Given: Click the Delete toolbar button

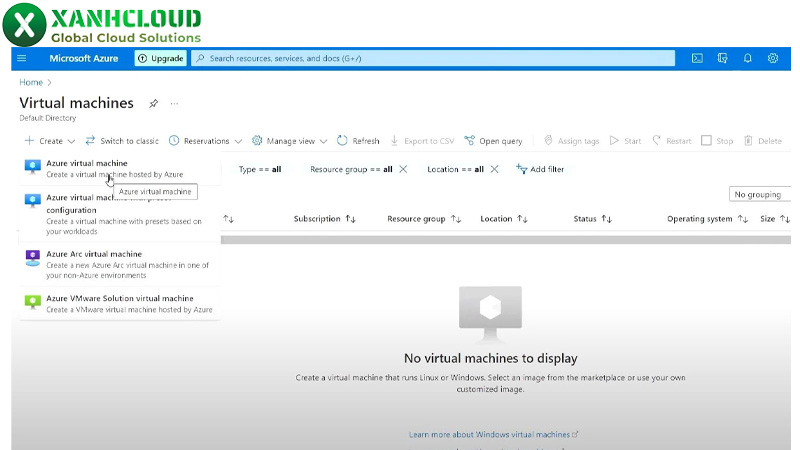Looking at the screenshot, I should click(x=763, y=141).
